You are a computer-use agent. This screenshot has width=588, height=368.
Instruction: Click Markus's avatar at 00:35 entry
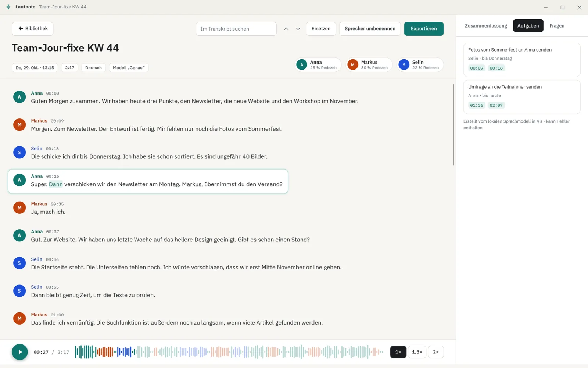tap(19, 208)
